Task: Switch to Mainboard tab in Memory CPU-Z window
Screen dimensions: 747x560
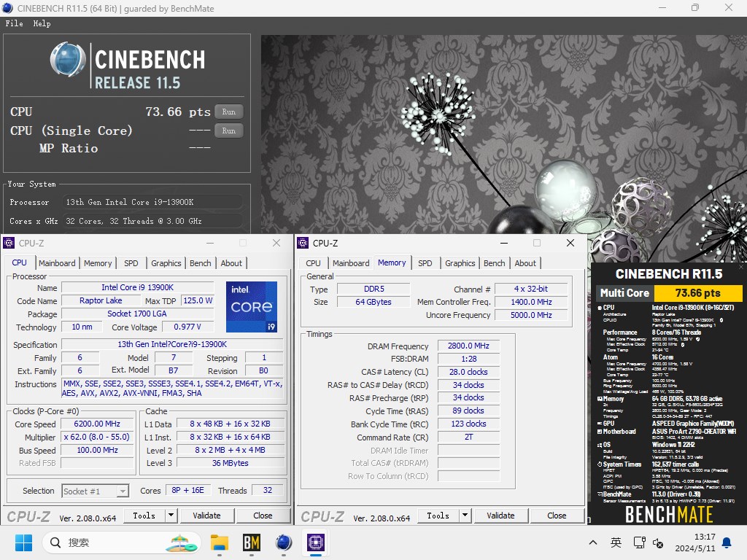Action: click(x=351, y=263)
